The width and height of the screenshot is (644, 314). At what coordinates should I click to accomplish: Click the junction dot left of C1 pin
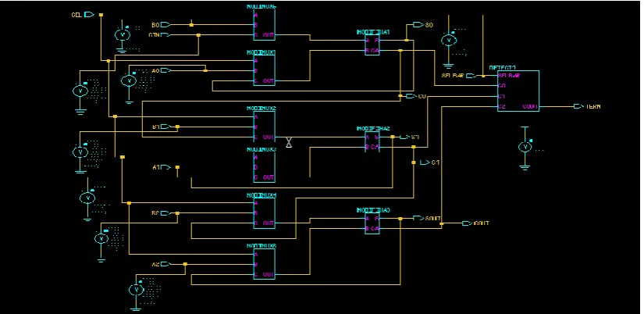413,162
